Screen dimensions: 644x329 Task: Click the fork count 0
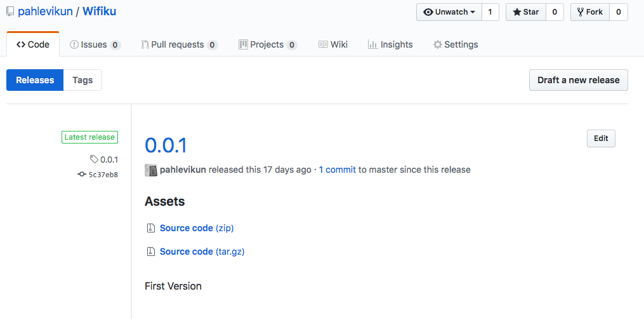tap(619, 12)
